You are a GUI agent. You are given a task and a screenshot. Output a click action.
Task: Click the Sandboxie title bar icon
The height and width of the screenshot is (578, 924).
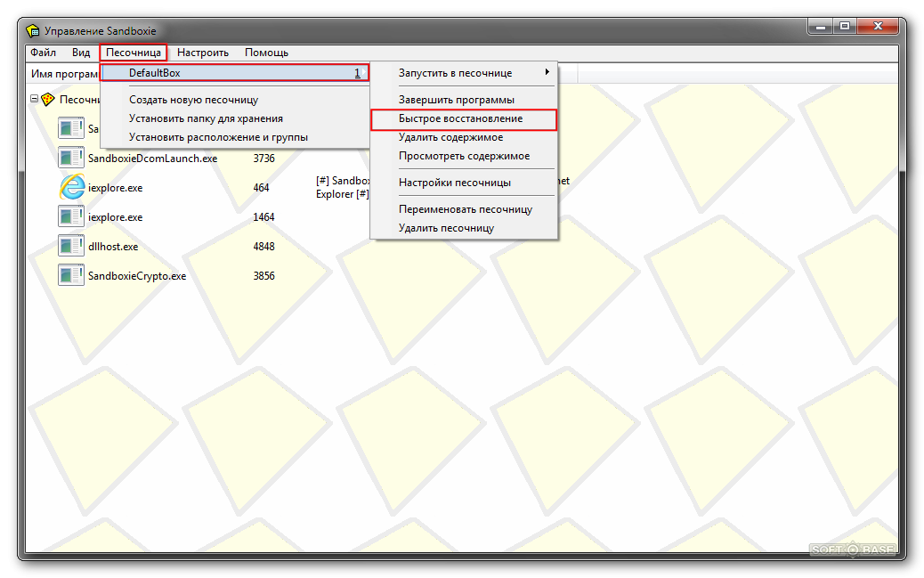pos(34,30)
